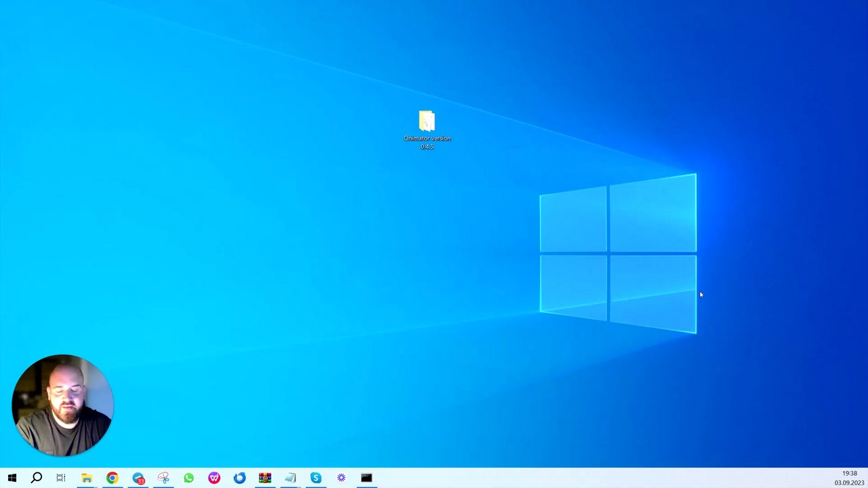Open the purple gear taskbar app
This screenshot has width=868, height=488.
[341, 478]
